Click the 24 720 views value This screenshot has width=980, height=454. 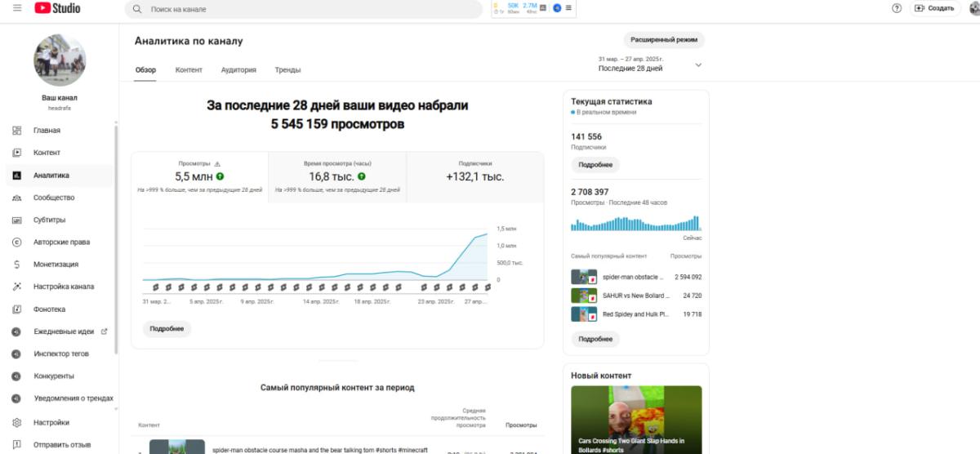click(x=692, y=296)
